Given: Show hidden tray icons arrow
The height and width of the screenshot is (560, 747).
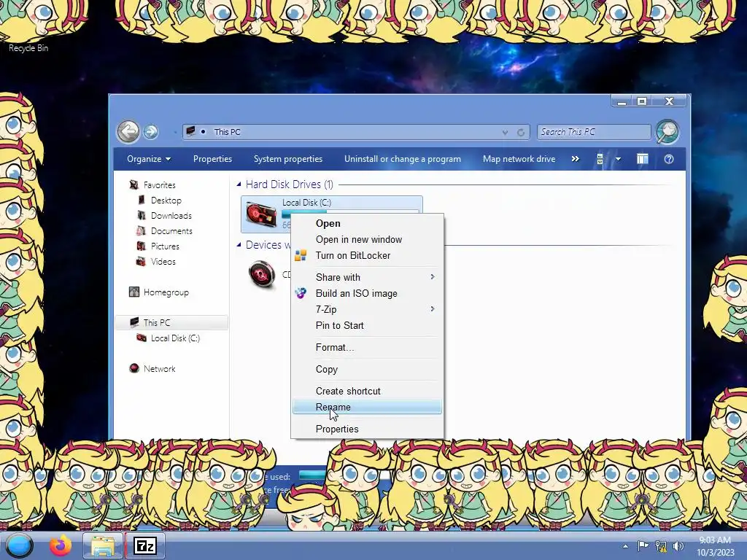Looking at the screenshot, I should (x=625, y=546).
